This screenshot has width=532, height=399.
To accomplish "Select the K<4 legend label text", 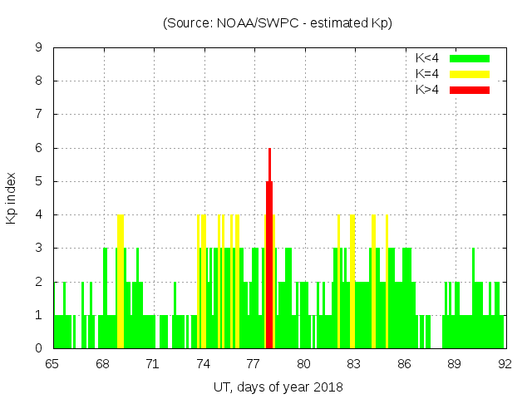I will (x=428, y=58).
